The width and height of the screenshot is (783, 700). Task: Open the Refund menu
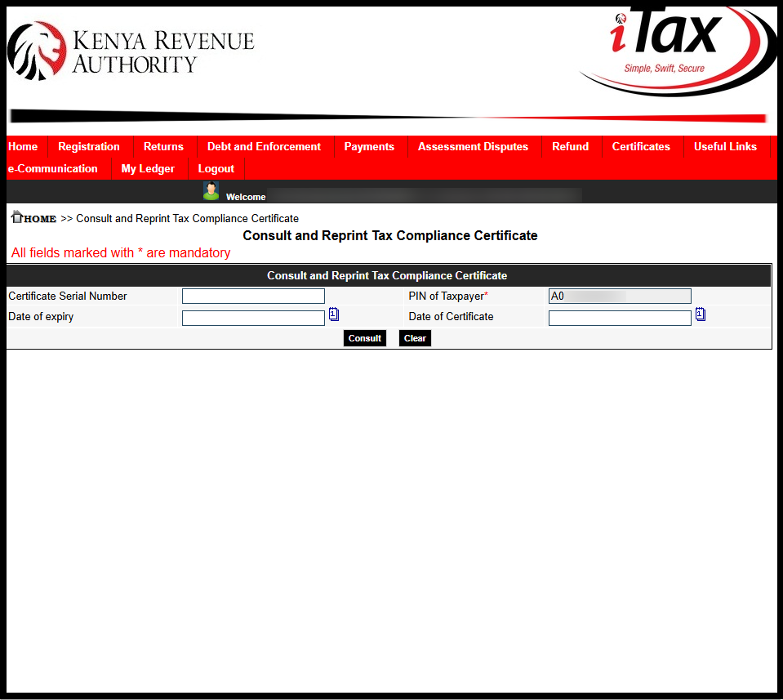coord(570,146)
